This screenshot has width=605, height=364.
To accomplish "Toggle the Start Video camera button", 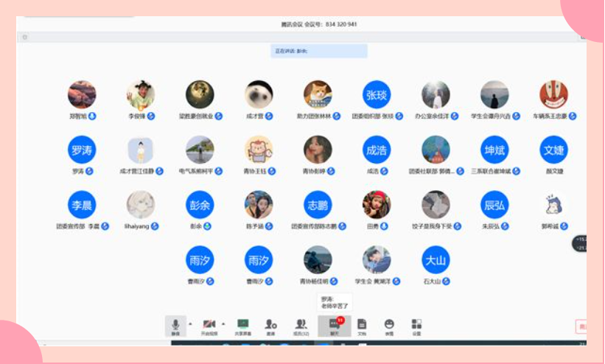I will [209, 325].
